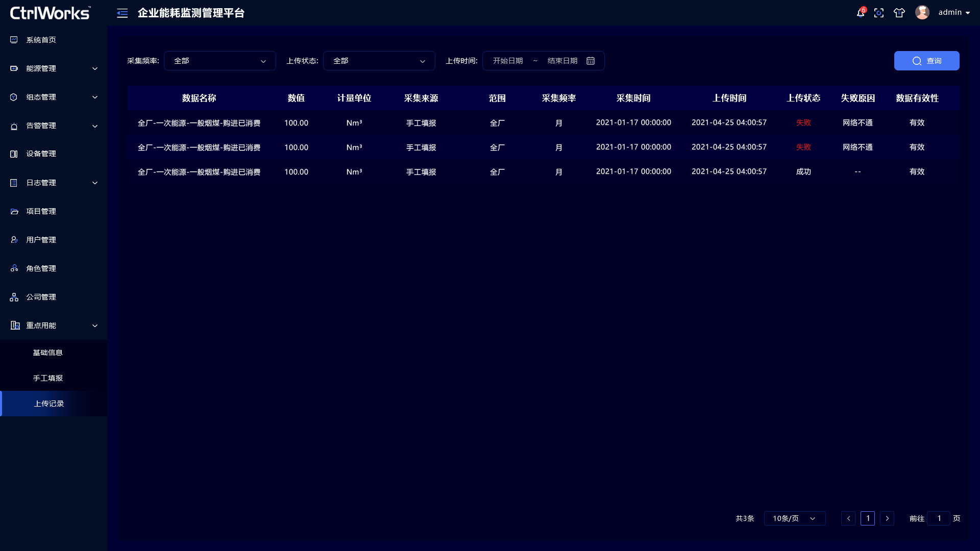The height and width of the screenshot is (551, 980).
Task: Click 成功 status in third row
Action: (x=803, y=172)
